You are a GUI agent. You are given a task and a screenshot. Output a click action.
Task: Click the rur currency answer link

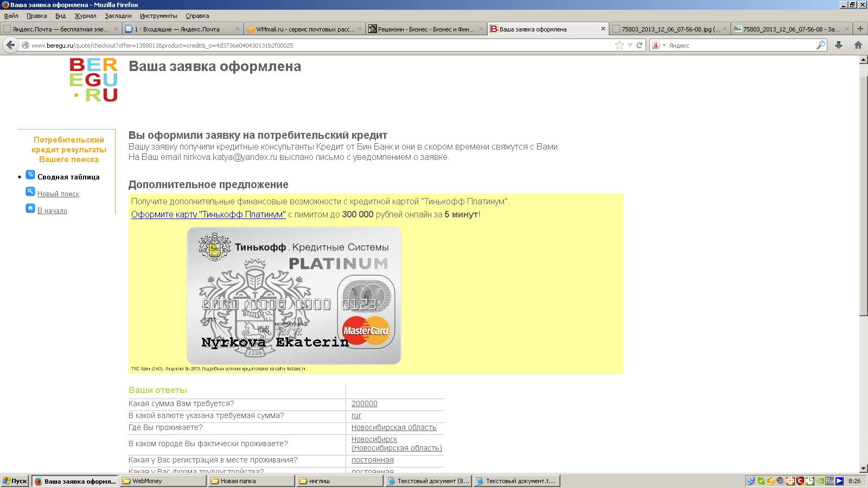tap(356, 415)
